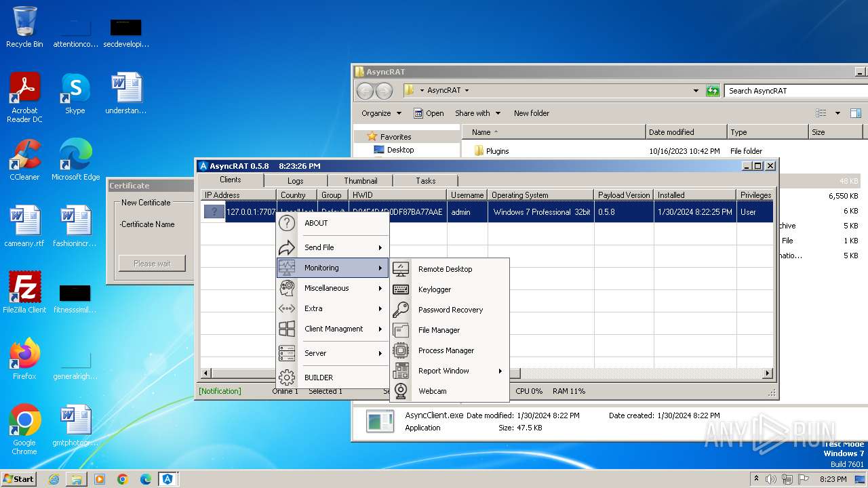
Task: Click the Webcam icon
Action: [x=401, y=391]
